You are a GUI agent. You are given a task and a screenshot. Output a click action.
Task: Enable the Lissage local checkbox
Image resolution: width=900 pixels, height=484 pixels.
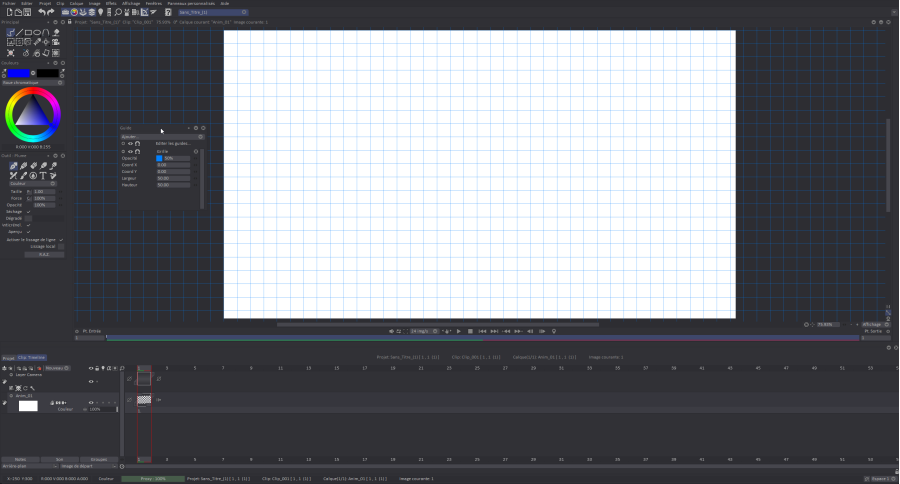tap(61, 246)
